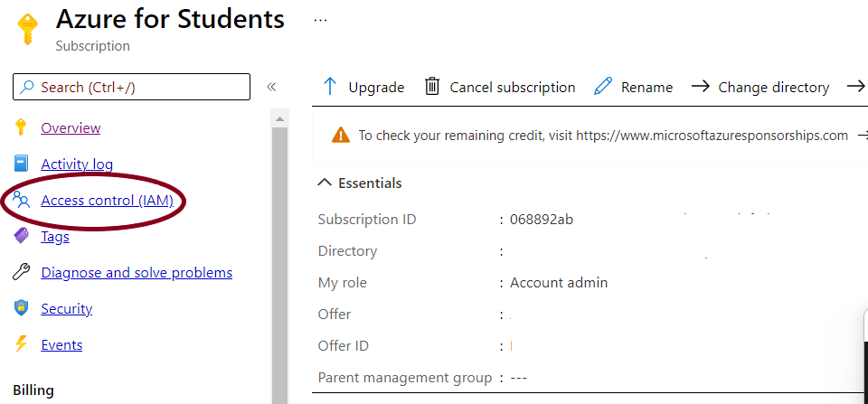The image size is (868, 404).
Task: Collapse the Essentials section
Action: click(325, 183)
